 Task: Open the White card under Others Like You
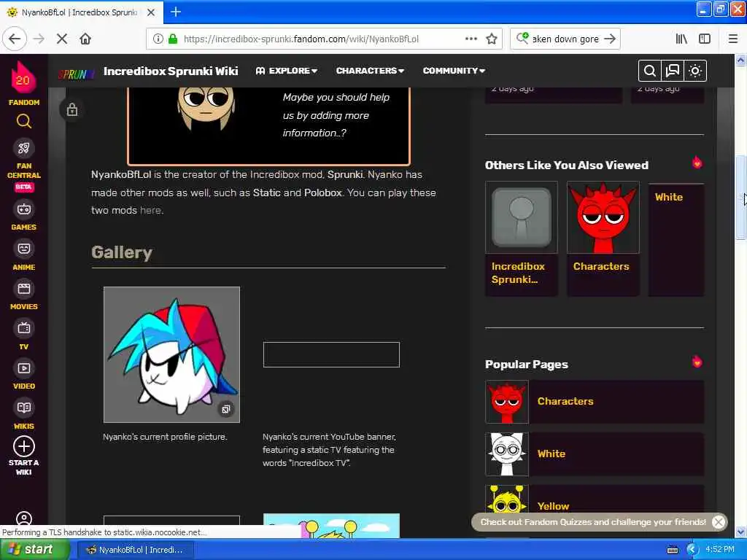coord(676,238)
